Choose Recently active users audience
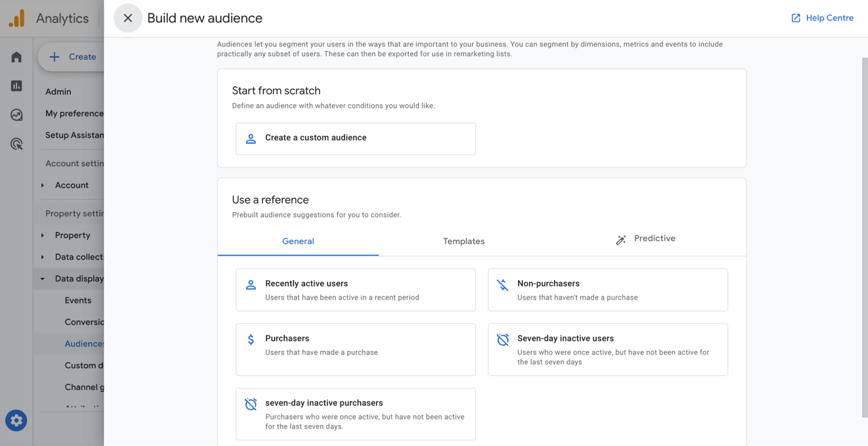This screenshot has width=868, height=446. click(355, 290)
